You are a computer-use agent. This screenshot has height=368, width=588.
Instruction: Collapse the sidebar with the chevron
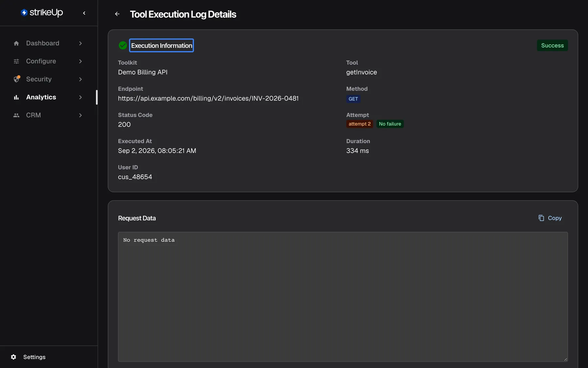click(x=84, y=13)
